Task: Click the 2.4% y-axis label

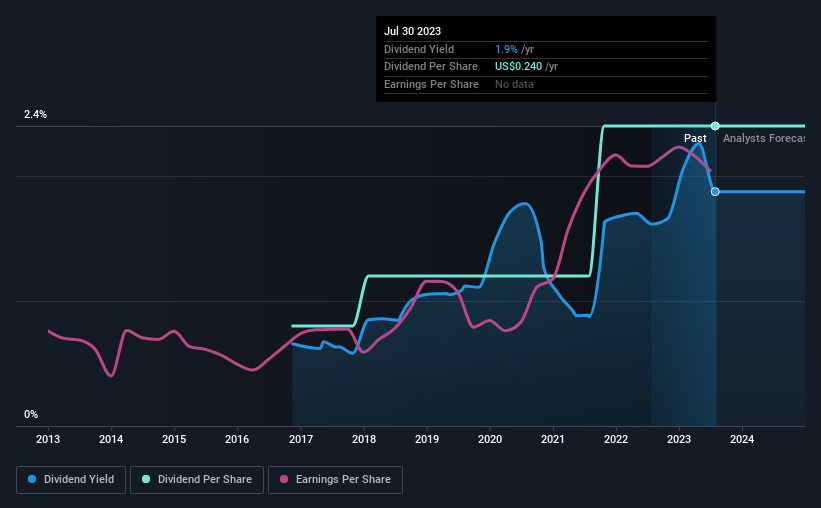Action: coord(36,115)
